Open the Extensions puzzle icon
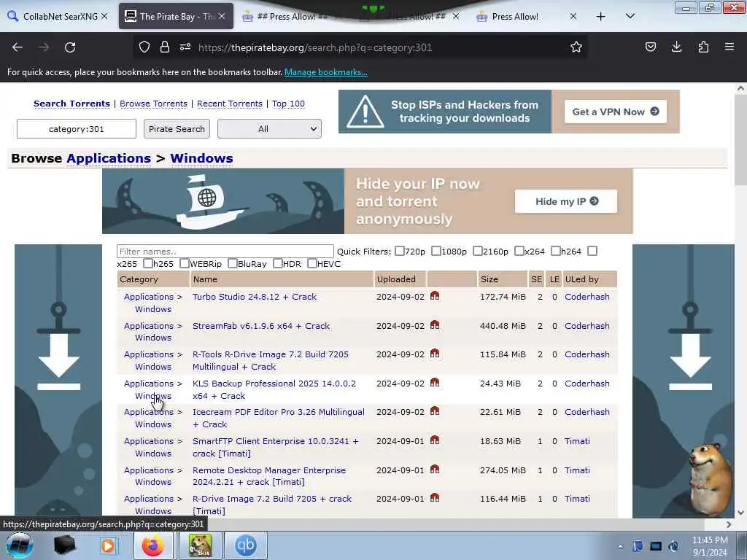 (703, 47)
